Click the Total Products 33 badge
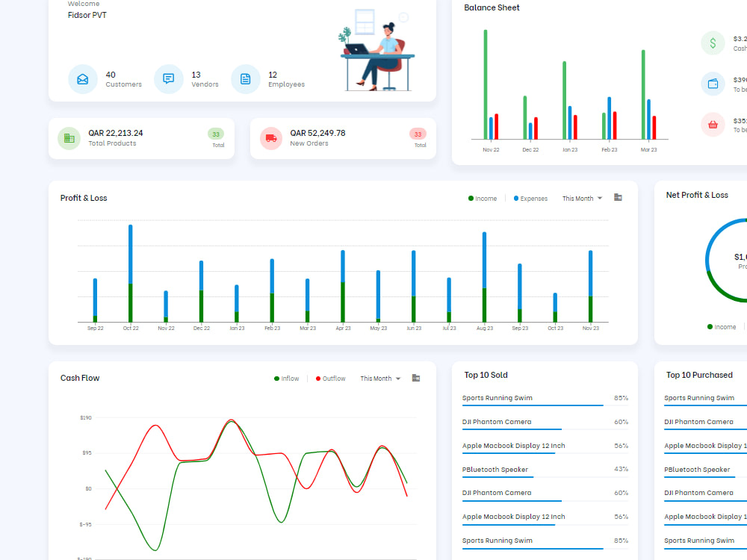 (x=216, y=134)
